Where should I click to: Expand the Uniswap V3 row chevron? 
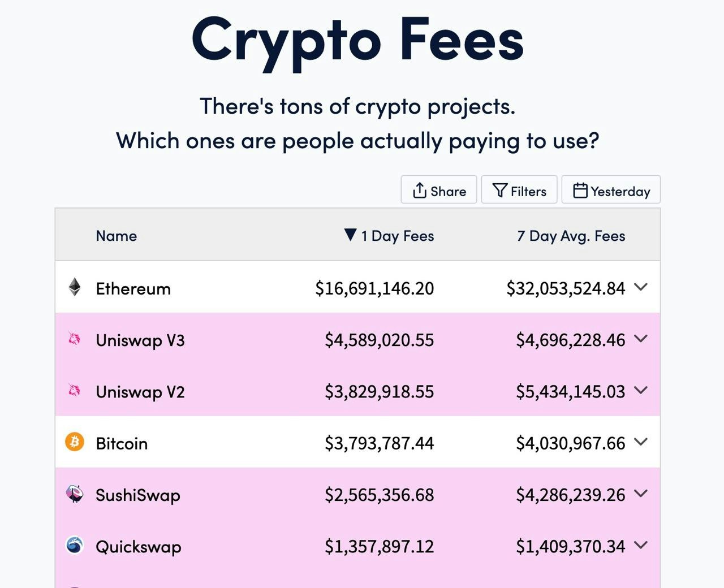(x=641, y=340)
